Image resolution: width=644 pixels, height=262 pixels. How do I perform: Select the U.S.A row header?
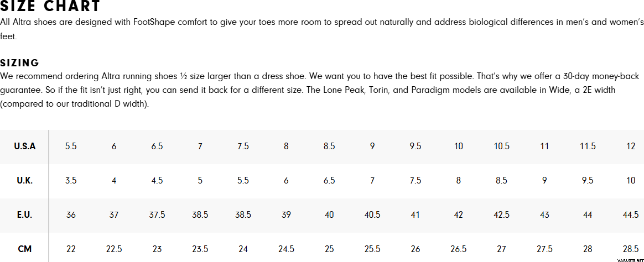pos(25,146)
